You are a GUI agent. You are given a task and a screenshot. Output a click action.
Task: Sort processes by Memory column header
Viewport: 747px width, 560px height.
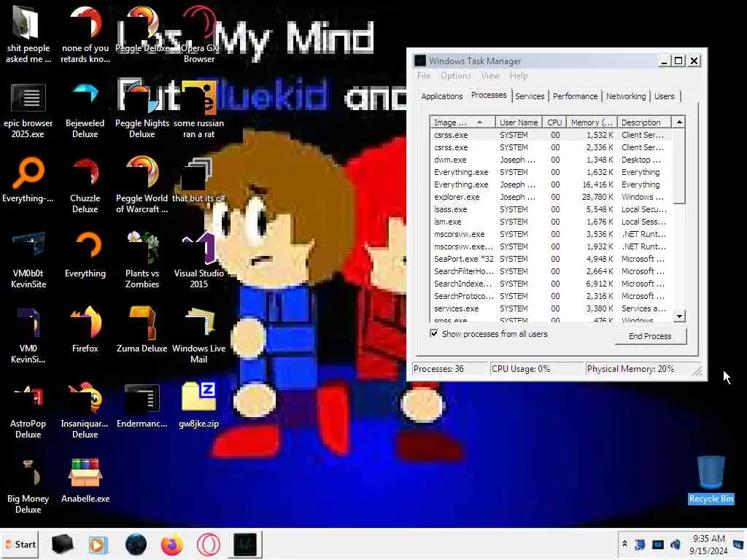(x=592, y=122)
